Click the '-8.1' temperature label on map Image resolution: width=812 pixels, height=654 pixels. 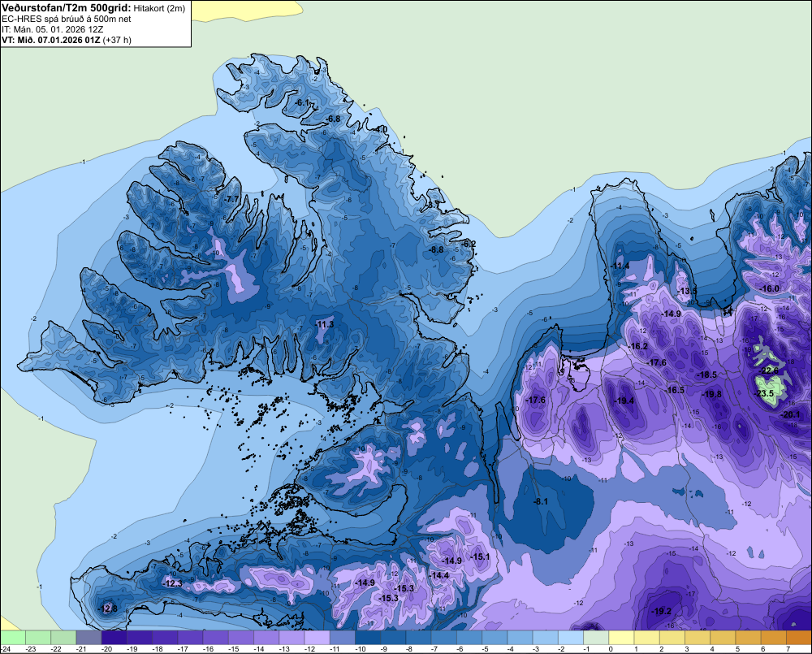click(x=541, y=501)
